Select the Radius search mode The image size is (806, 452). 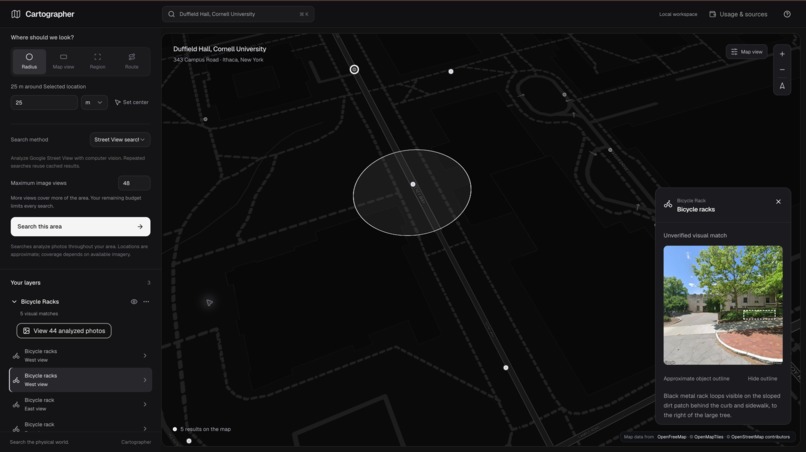tap(29, 61)
